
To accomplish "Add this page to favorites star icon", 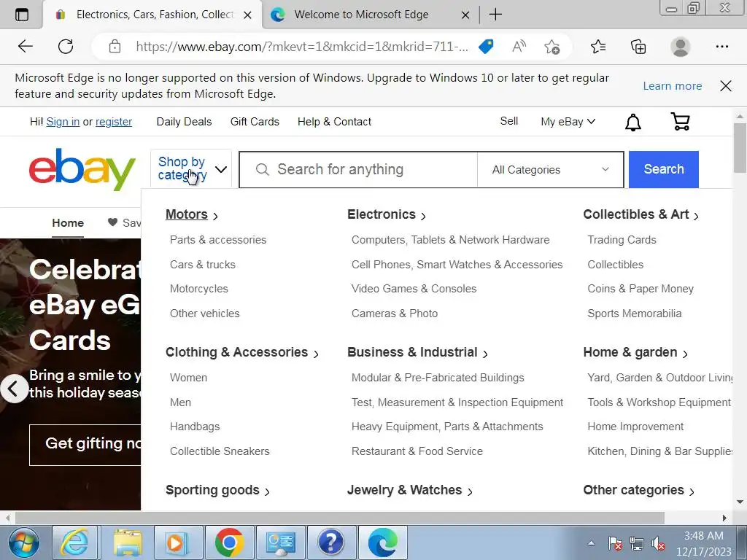I will [551, 46].
